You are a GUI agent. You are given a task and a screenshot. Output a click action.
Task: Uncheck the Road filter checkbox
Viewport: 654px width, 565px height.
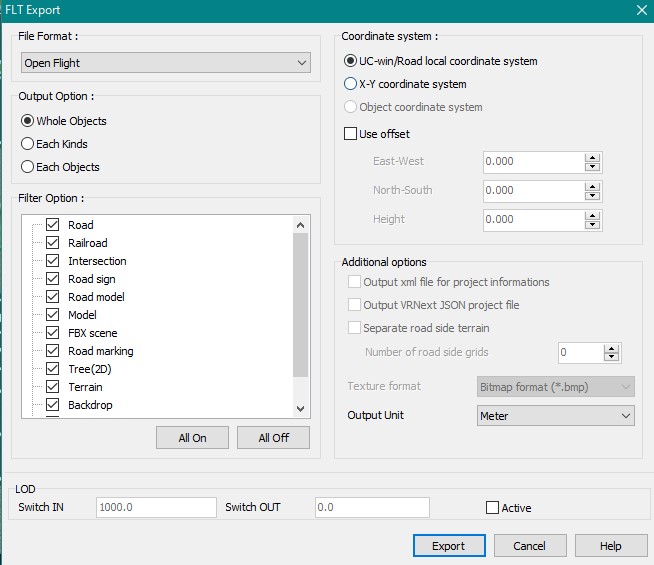click(x=53, y=225)
